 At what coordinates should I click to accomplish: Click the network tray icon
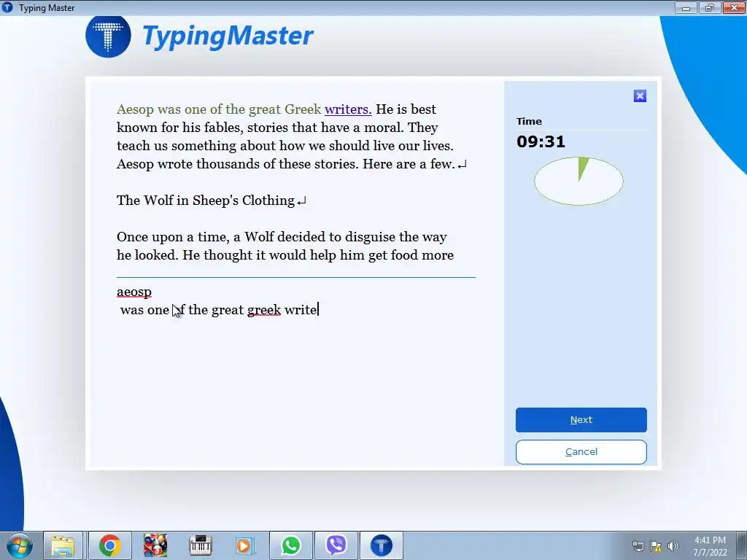coord(638,546)
